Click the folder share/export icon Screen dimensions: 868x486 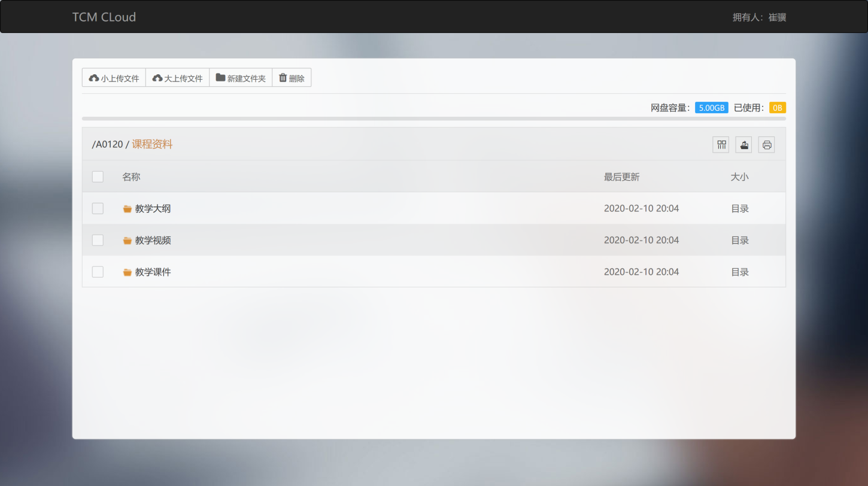tap(743, 144)
